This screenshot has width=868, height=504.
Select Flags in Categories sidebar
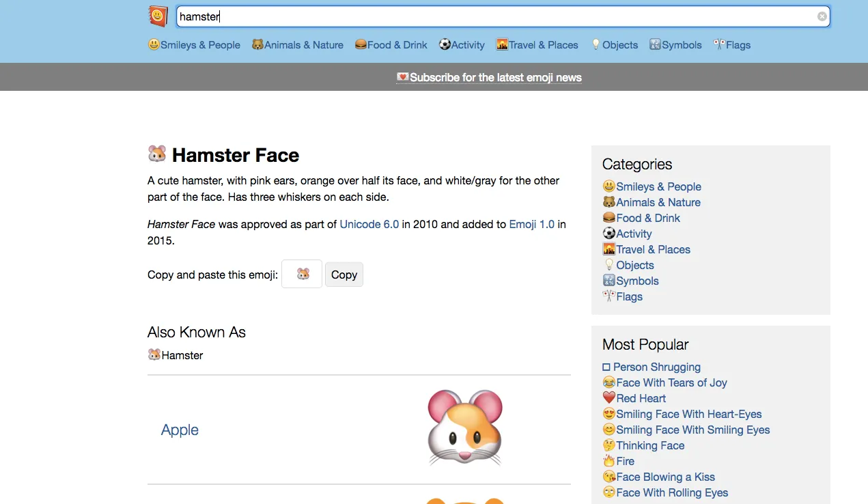(622, 296)
